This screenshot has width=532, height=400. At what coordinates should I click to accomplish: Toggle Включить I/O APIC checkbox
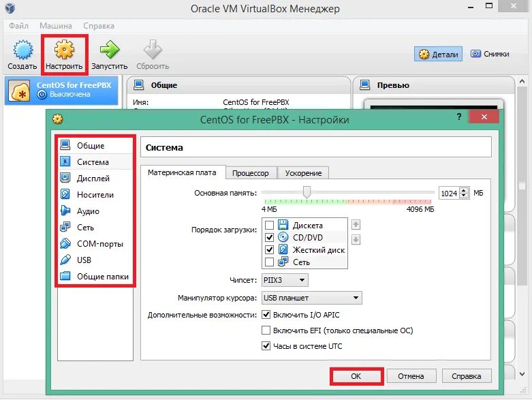click(x=266, y=315)
